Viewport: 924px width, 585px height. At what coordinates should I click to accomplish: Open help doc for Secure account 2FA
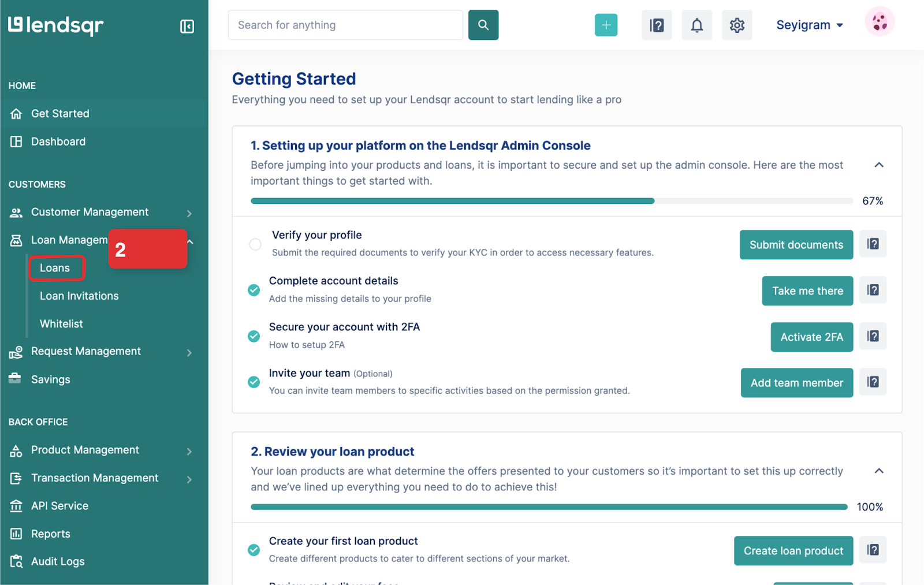(873, 336)
